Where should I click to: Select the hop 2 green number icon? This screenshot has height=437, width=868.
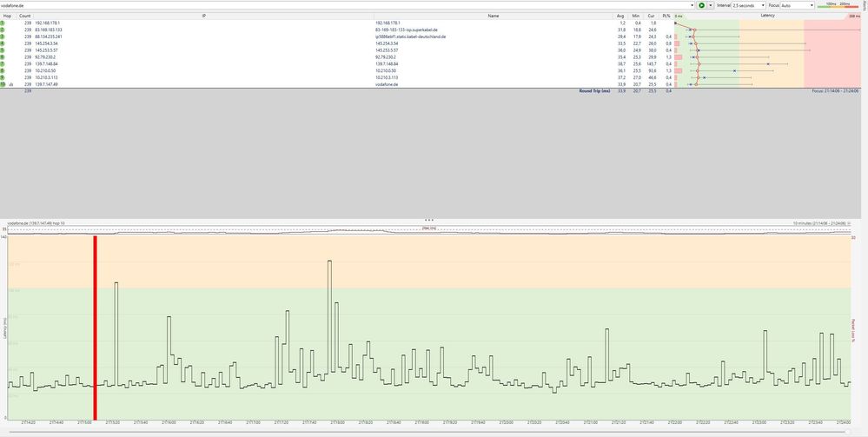pos(3,30)
